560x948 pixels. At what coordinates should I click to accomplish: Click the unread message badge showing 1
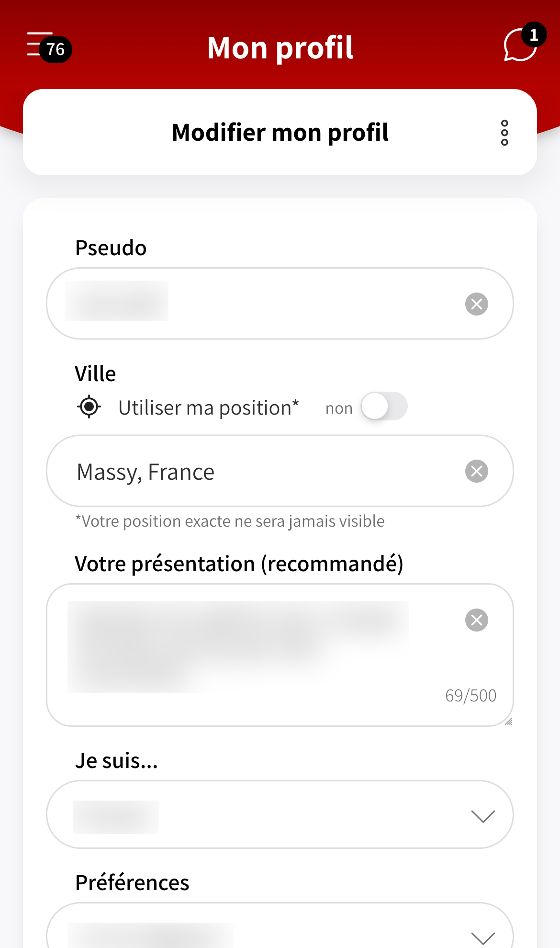pyautogui.click(x=534, y=34)
